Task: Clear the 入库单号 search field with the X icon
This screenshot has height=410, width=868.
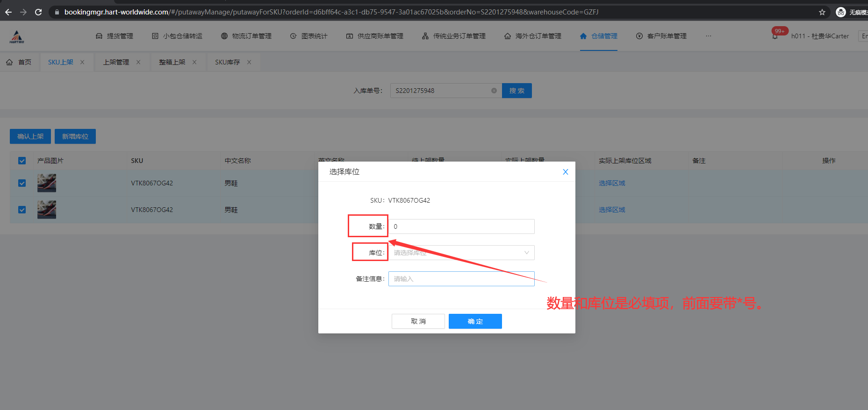Action: tap(494, 91)
